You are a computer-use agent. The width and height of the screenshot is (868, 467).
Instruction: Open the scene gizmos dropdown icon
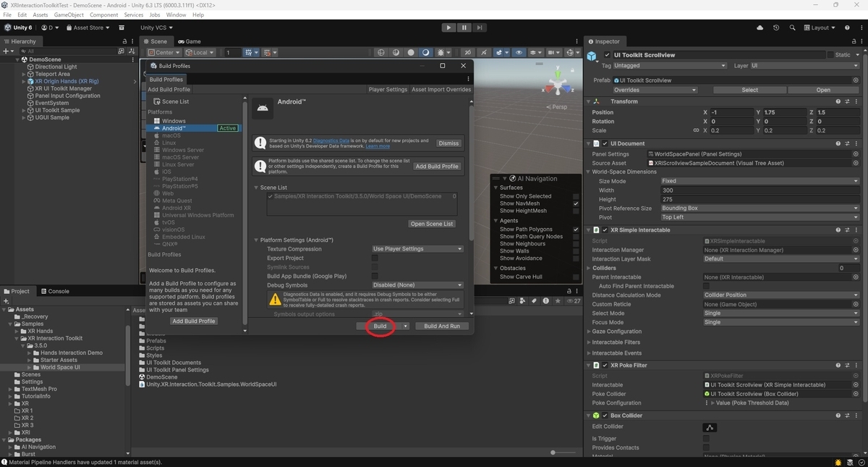click(x=573, y=52)
